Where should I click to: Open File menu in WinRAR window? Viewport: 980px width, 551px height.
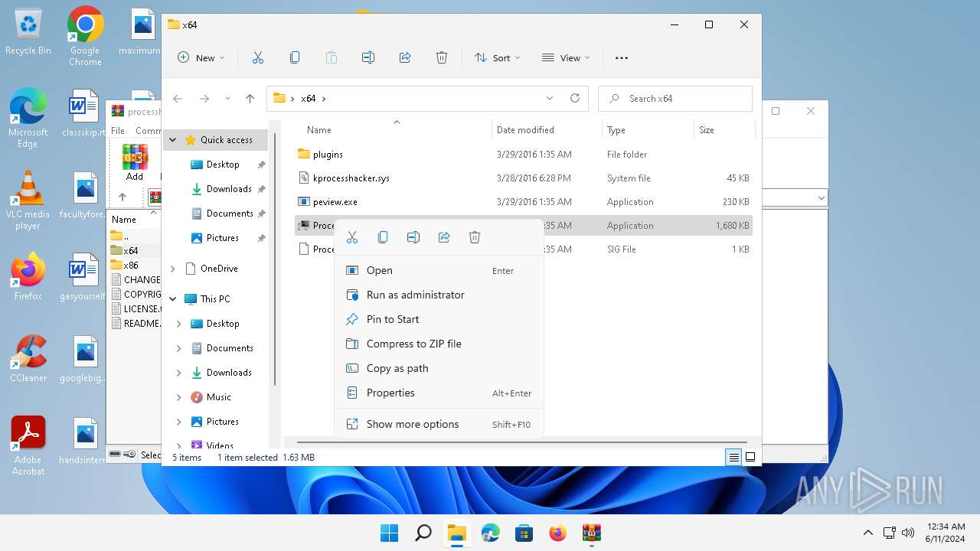click(118, 131)
